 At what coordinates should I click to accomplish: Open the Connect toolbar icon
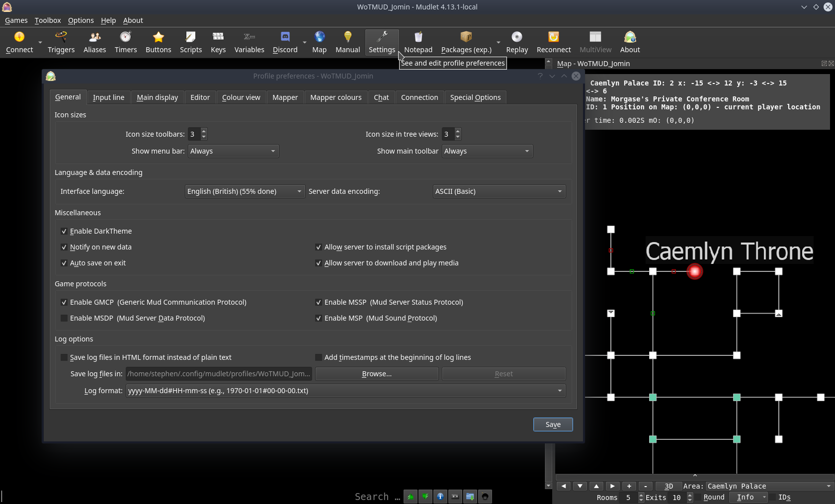(19, 42)
